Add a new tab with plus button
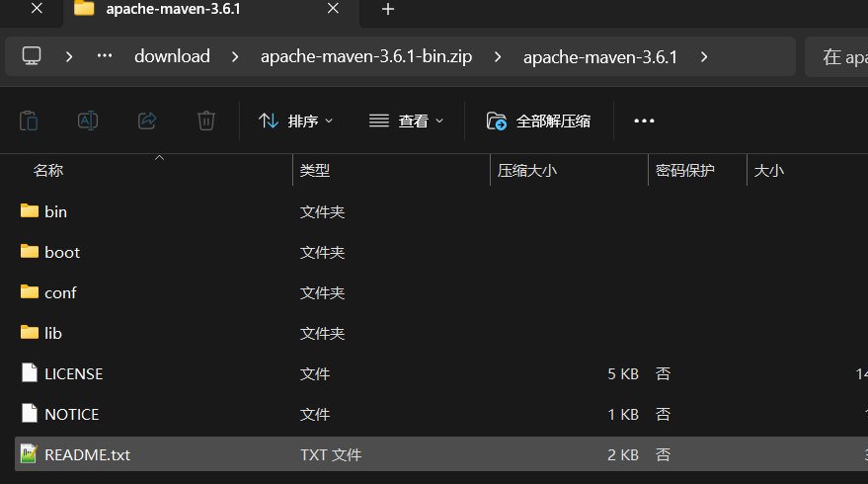This screenshot has height=484, width=868. tap(388, 9)
